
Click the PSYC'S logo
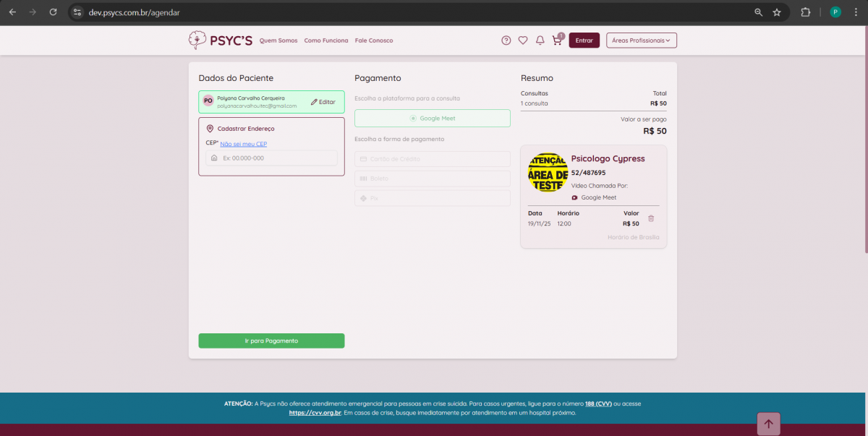pyautogui.click(x=220, y=40)
